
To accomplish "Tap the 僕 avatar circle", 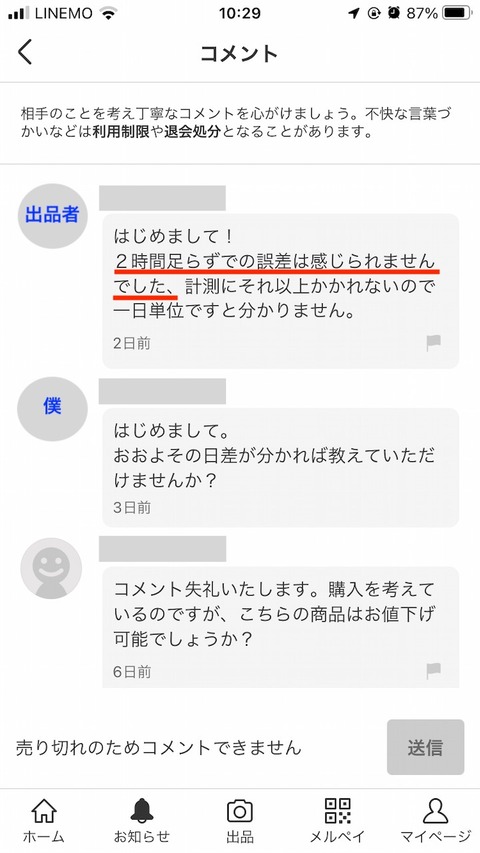I will (52, 409).
